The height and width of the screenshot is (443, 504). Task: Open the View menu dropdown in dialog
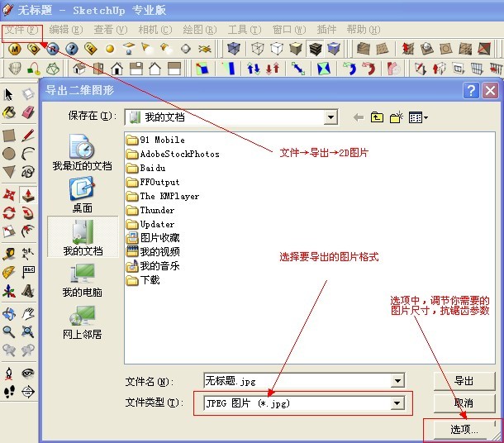(418, 117)
